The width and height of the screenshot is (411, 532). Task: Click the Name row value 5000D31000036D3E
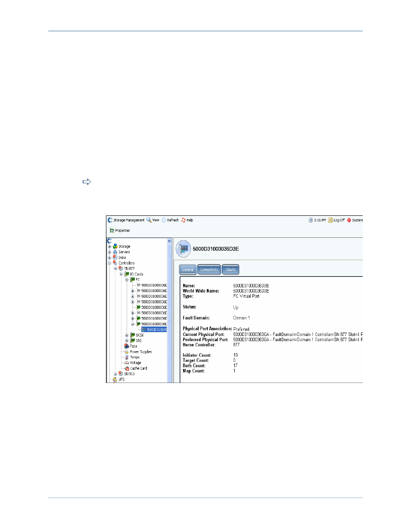tap(251, 286)
